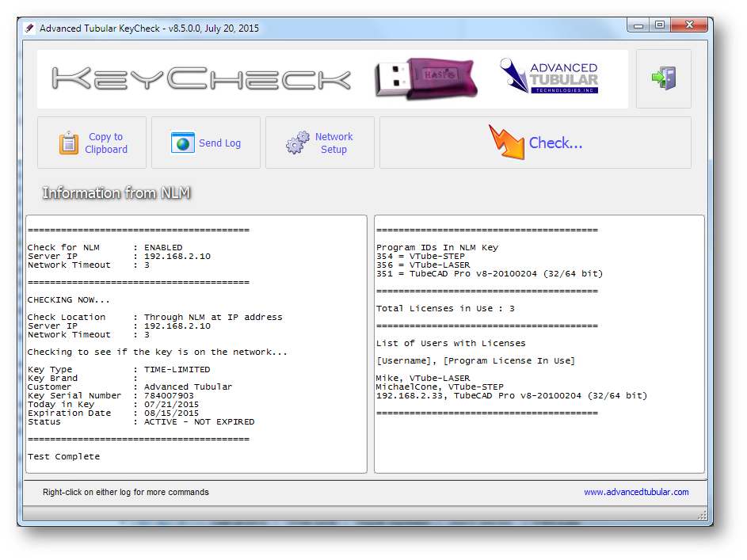Click 'Key Serial Number : 784007903' line
Image resolution: width=747 pixels, height=560 pixels.
tap(111, 396)
